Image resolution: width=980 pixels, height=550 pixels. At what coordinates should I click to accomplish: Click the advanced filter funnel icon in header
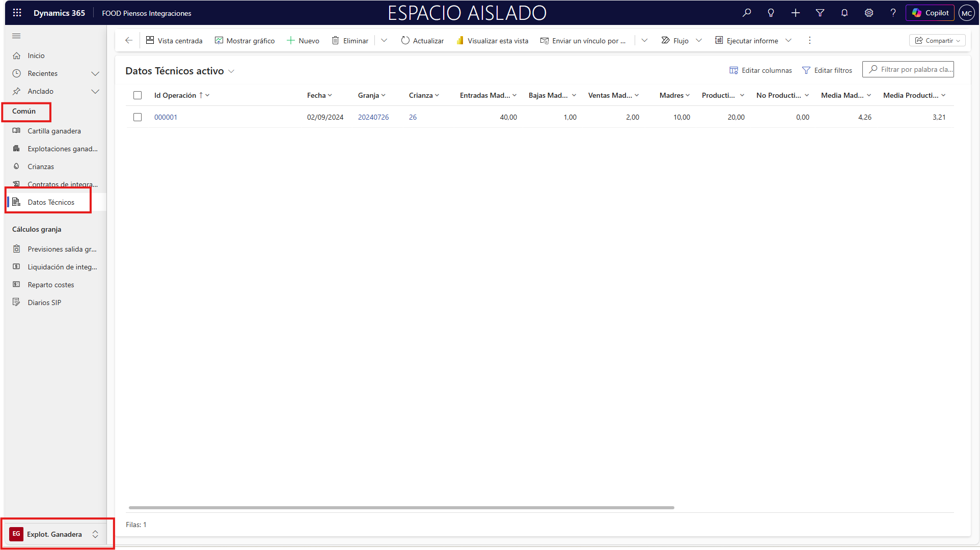coord(820,13)
